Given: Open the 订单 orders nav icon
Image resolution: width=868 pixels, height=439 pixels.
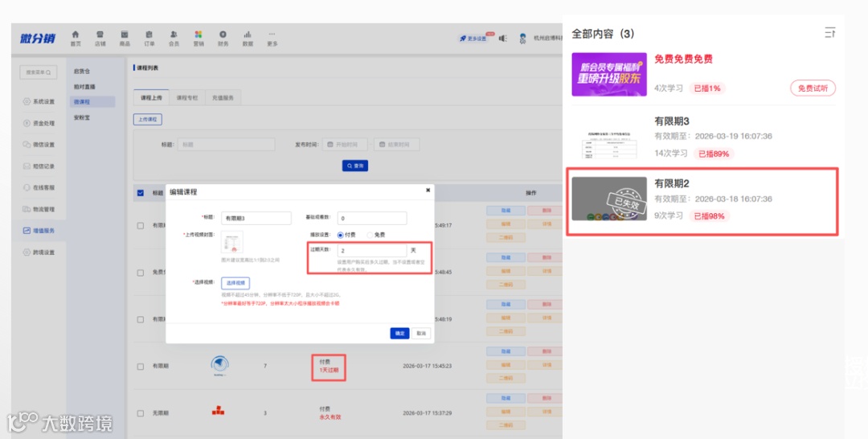Looking at the screenshot, I should [149, 39].
